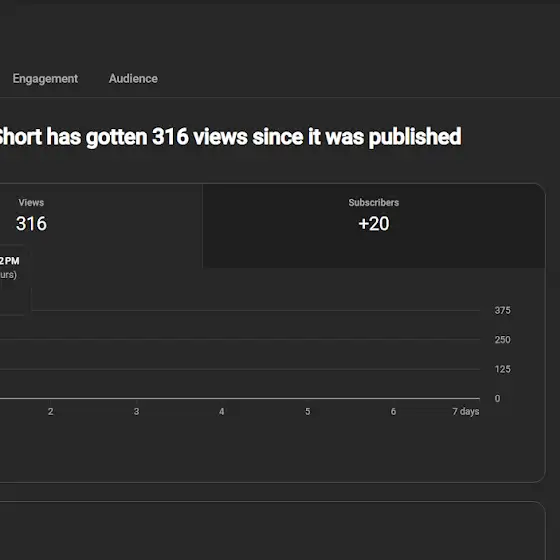This screenshot has height=560, width=560.
Task: Click the chart's bright baseline line
Action: point(240,398)
